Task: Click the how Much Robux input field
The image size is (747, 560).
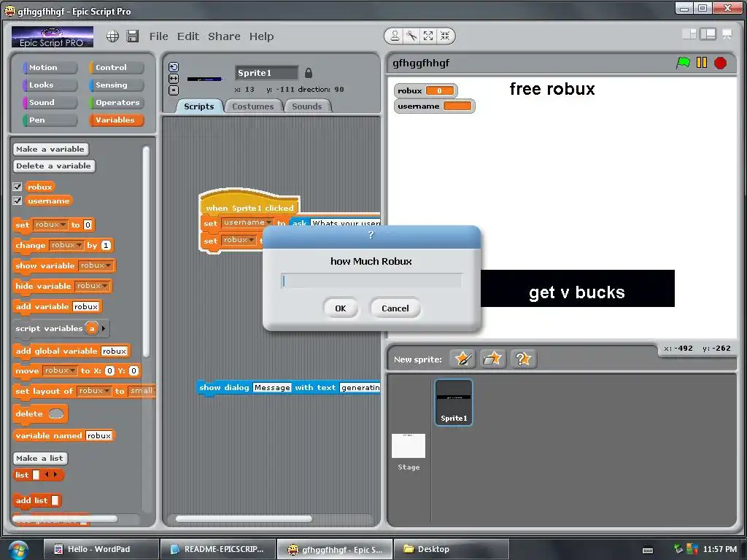Action: [x=371, y=281]
